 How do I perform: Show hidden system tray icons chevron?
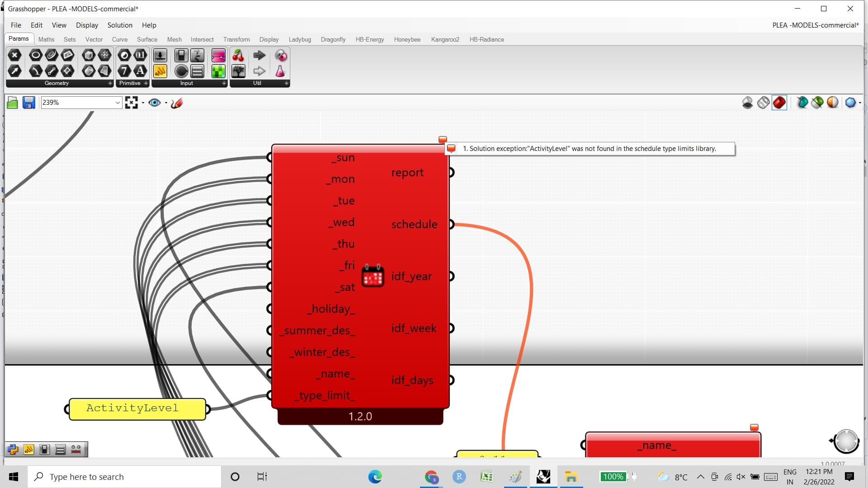click(x=700, y=477)
